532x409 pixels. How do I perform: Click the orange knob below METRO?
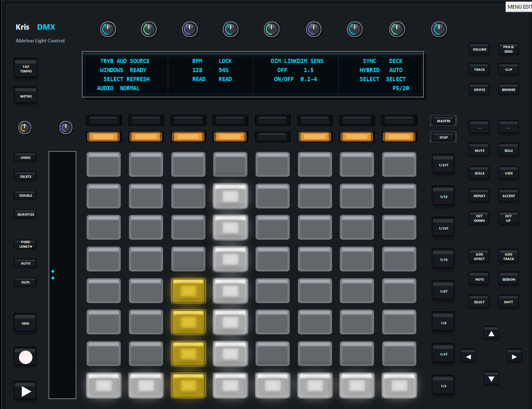25,128
